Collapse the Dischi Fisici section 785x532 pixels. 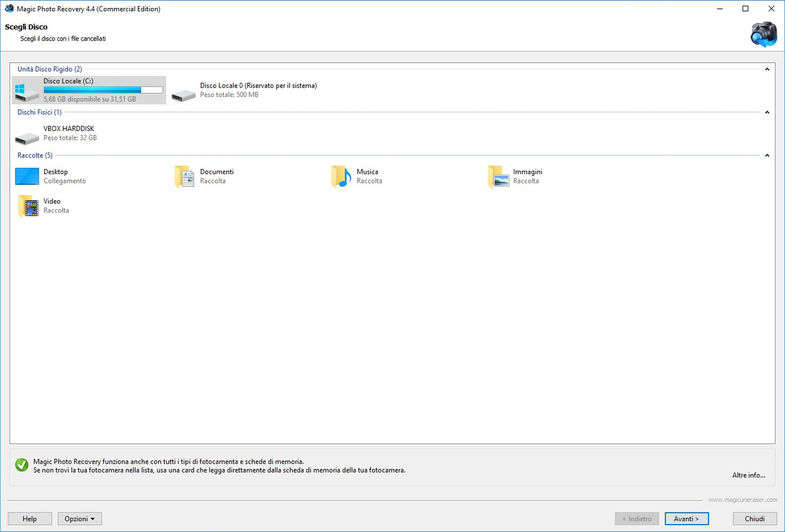[x=767, y=112]
